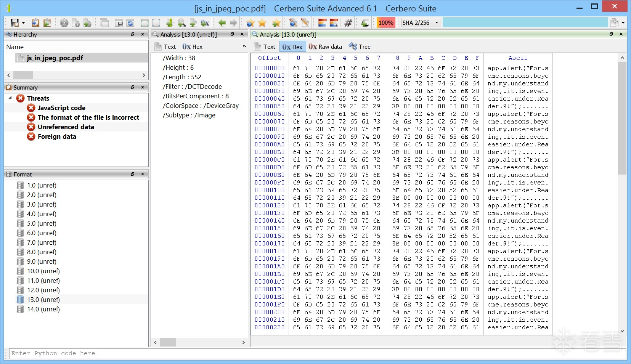Click the Python code input field

(x=318, y=354)
